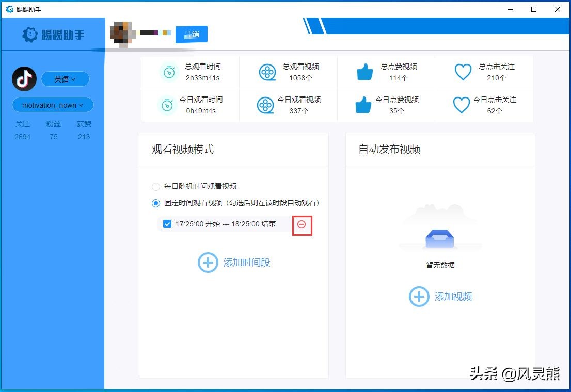571x392 pixels.
Task: Click the 踢踢助手 gear logo in sidebar
Action: [x=30, y=35]
